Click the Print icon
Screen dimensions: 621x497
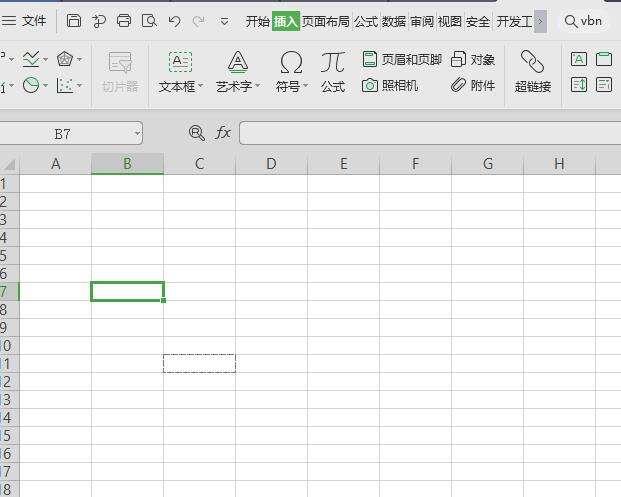124,21
